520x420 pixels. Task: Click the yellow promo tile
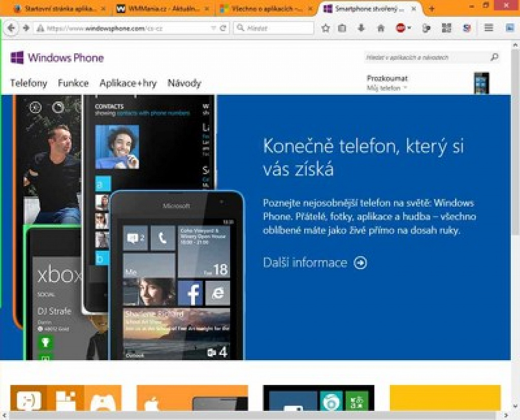445,398
